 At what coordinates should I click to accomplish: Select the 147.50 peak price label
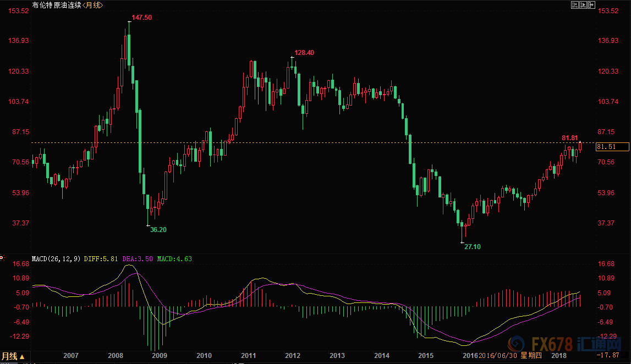pos(142,18)
